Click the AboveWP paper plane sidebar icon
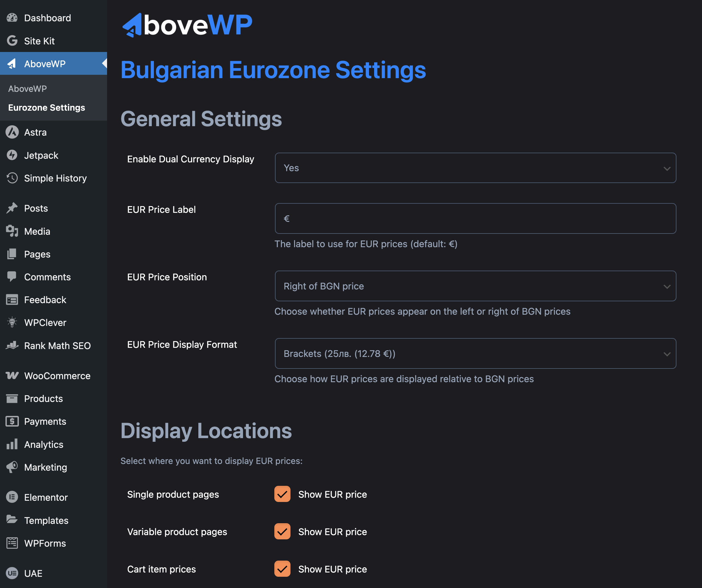Image resolution: width=702 pixels, height=588 pixels. [12, 64]
